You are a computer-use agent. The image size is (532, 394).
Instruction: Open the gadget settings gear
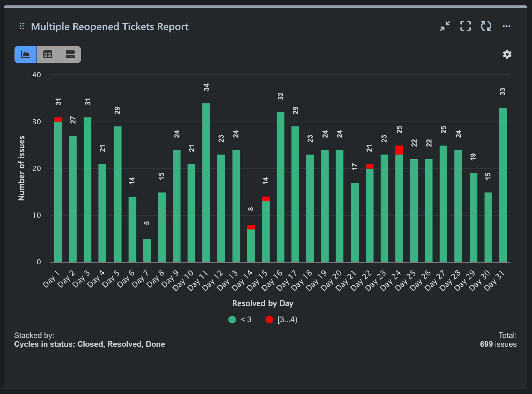(x=507, y=54)
